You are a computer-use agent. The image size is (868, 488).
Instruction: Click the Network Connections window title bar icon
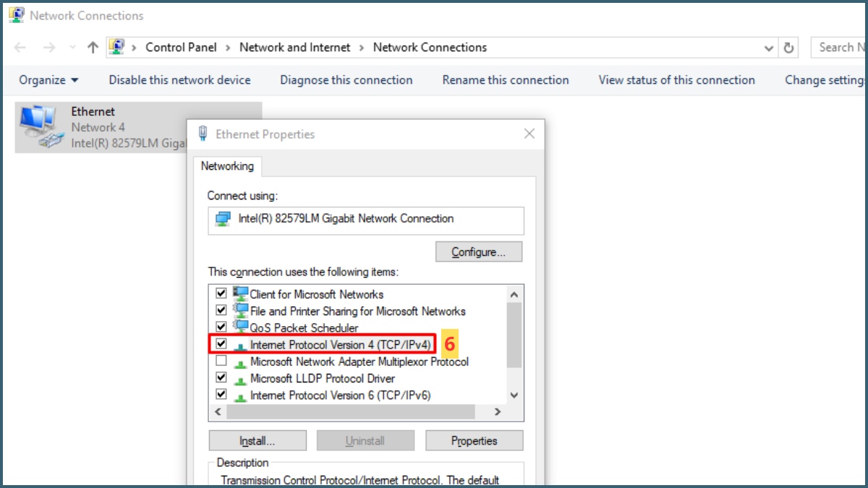[x=15, y=14]
